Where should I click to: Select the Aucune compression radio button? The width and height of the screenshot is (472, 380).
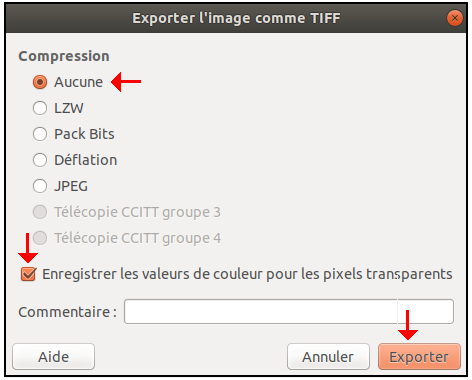coord(40,82)
